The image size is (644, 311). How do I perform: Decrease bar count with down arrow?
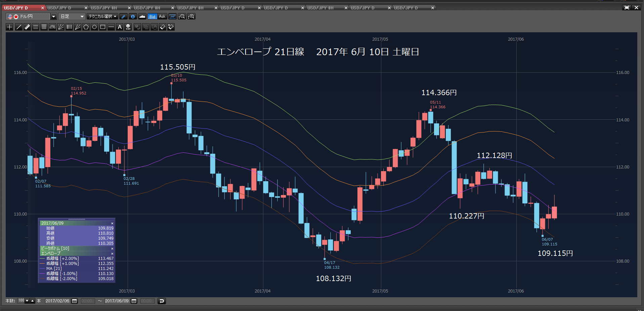pyautogui.click(x=28, y=301)
